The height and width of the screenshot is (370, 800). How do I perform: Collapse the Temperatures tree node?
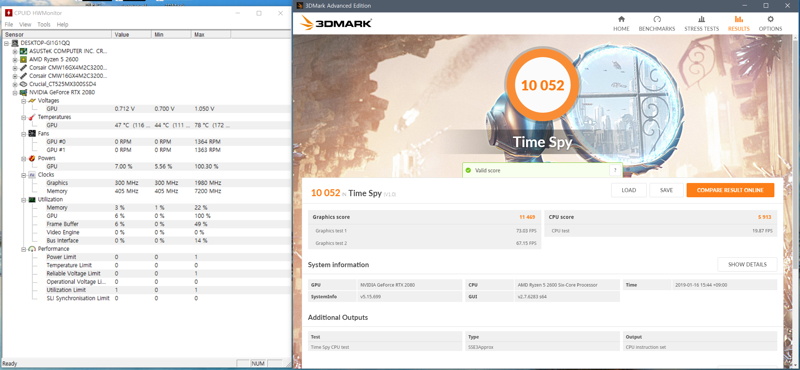tap(23, 117)
